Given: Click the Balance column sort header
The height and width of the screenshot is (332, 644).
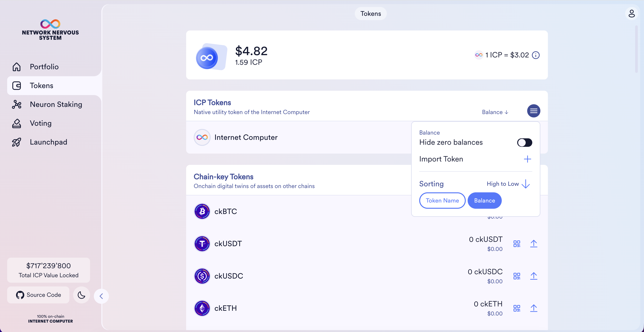Looking at the screenshot, I should click(x=495, y=112).
